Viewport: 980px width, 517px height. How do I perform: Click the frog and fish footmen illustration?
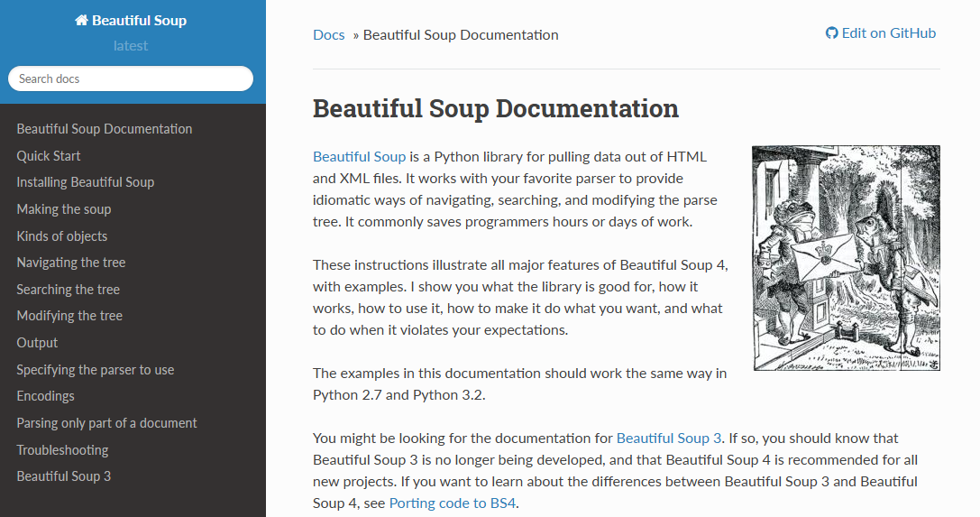tap(847, 258)
